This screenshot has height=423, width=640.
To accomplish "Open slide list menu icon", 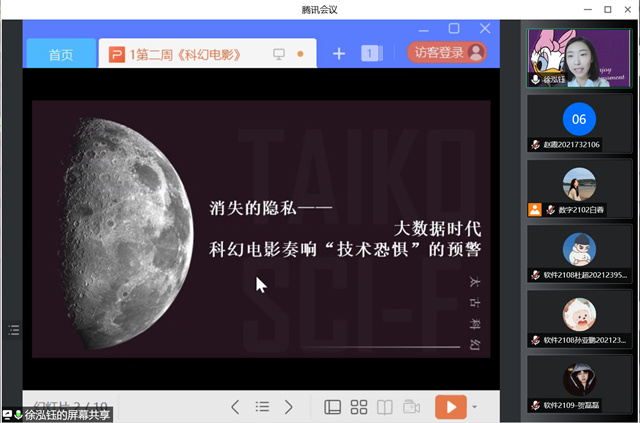I will (x=262, y=407).
